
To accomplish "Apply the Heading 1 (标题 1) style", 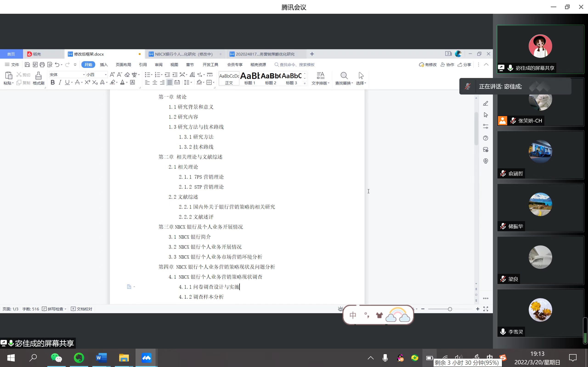I will point(250,78).
